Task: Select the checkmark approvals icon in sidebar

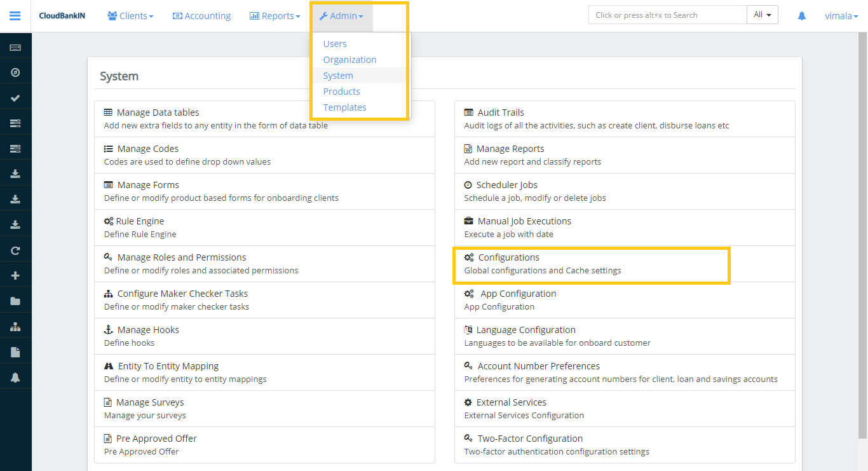Action: click(x=15, y=97)
